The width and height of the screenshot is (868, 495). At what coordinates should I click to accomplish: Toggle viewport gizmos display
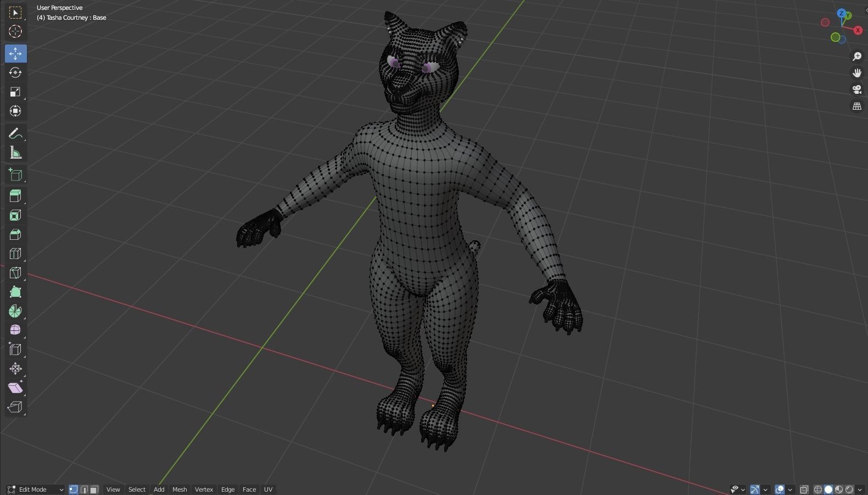click(x=755, y=490)
